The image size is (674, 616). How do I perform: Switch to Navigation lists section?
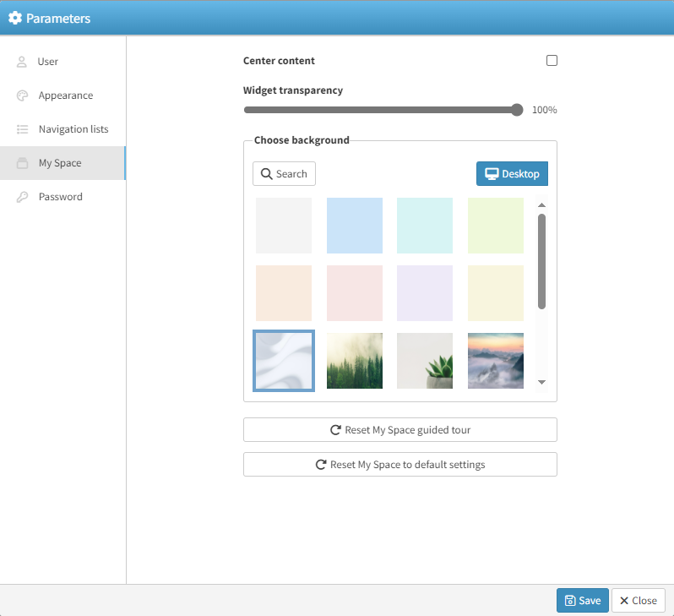click(x=73, y=129)
